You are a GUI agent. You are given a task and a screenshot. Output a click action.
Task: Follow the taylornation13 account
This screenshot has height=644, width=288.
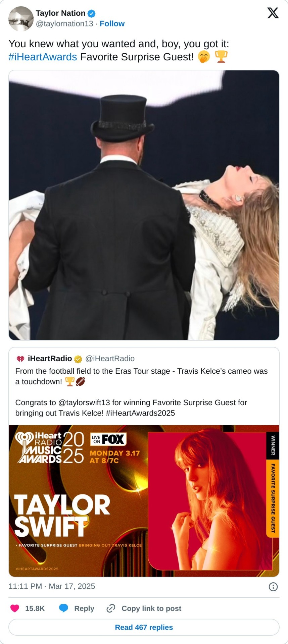[x=112, y=23]
